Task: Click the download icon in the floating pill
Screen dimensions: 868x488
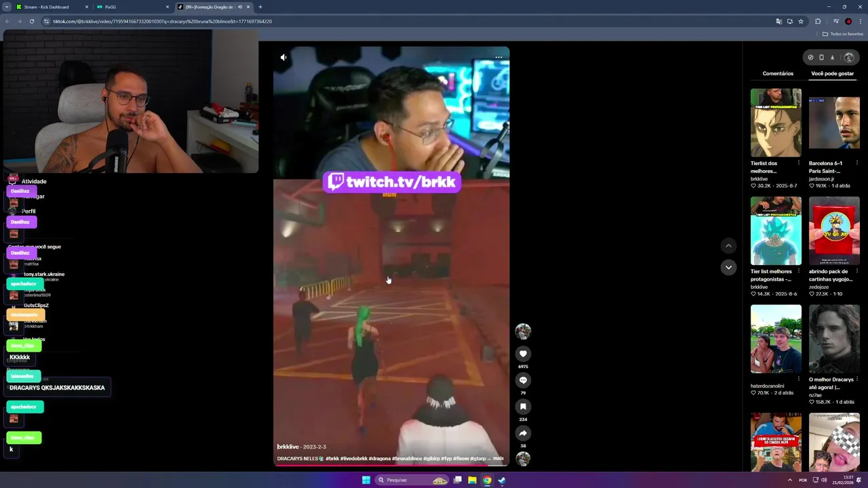Action: (x=833, y=58)
